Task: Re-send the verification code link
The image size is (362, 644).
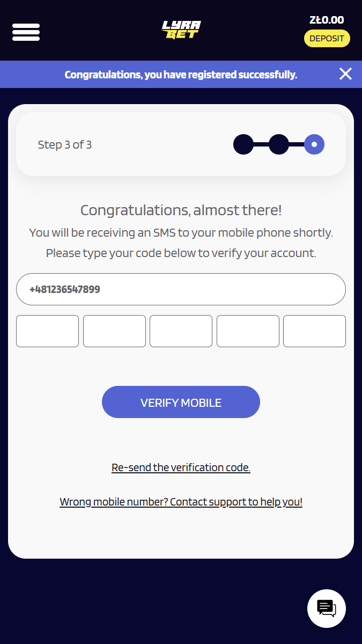Action: pyautogui.click(x=181, y=467)
